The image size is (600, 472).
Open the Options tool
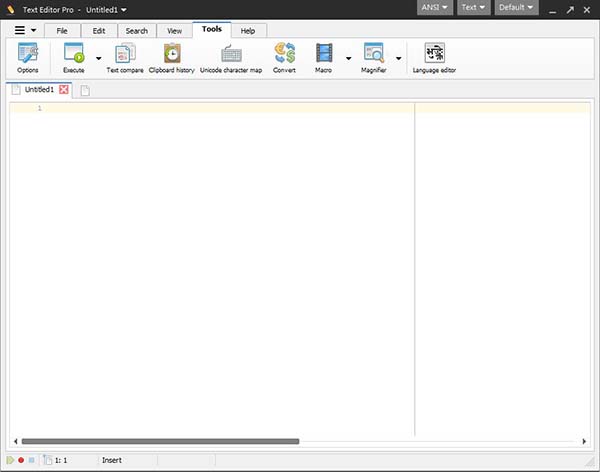coord(27,56)
